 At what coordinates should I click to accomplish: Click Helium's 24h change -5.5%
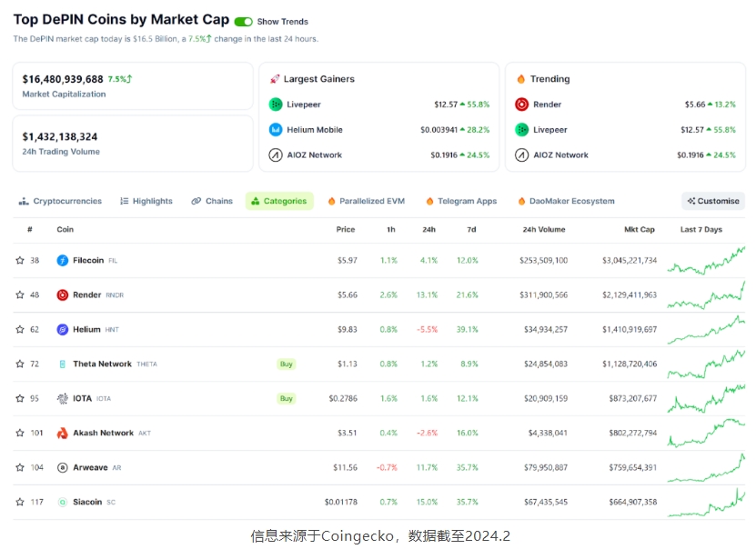[428, 329]
